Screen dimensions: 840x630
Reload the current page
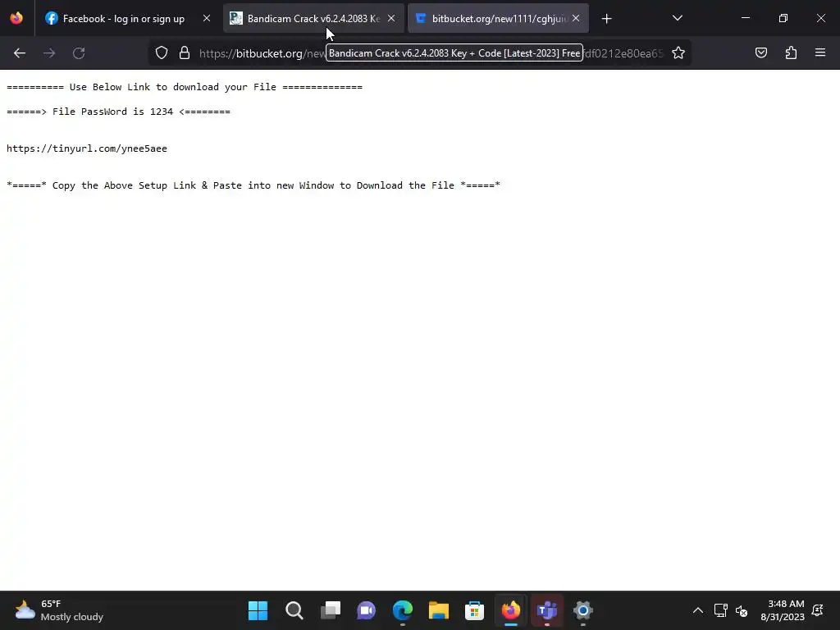(x=79, y=53)
